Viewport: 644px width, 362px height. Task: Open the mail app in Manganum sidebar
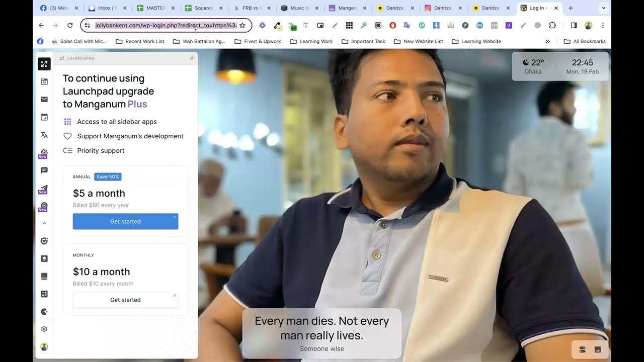point(44,100)
